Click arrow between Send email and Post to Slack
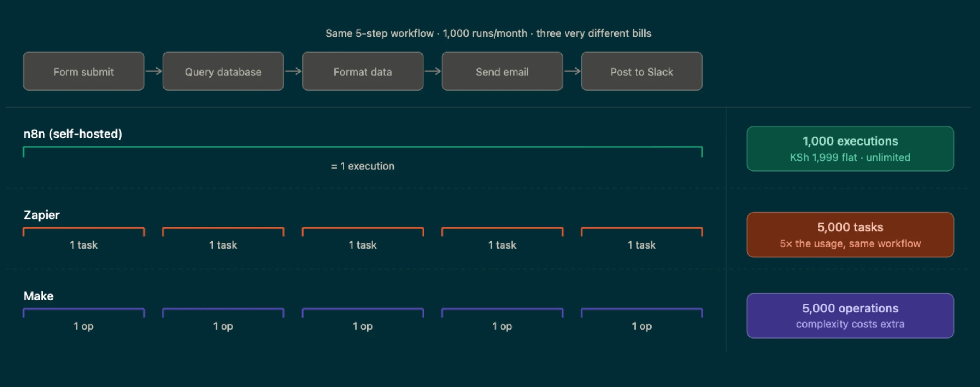The height and width of the screenshot is (387, 980). pos(572,71)
